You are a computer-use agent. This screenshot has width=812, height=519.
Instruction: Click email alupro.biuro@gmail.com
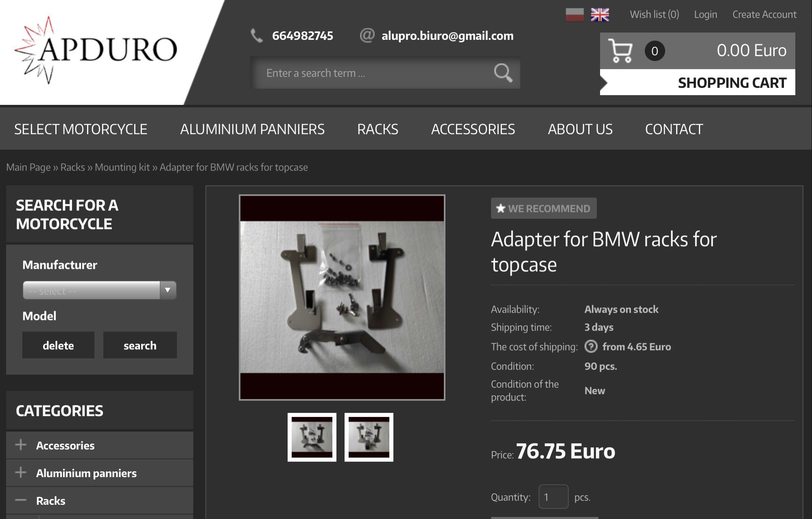447,36
